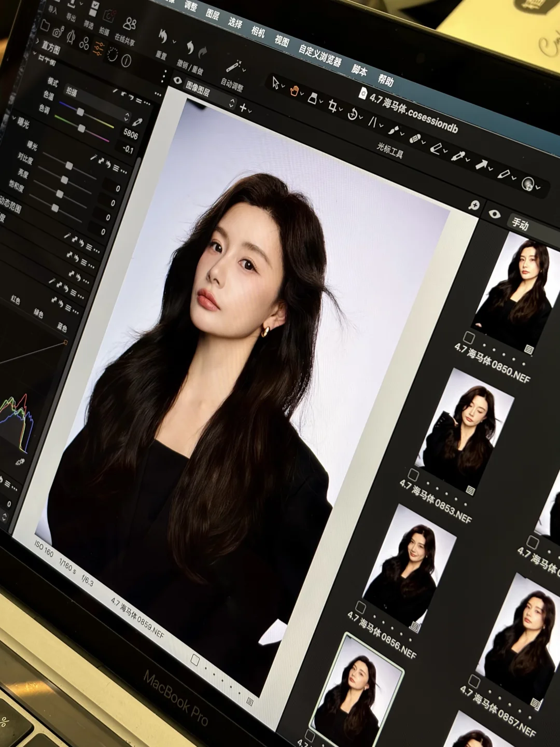Select the apply adjustments arrow tool
The width and height of the screenshot is (560, 747).
[x=482, y=165]
